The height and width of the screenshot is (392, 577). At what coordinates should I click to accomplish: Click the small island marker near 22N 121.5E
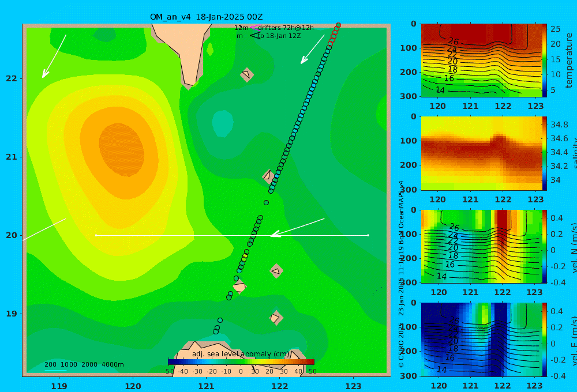point(246,74)
